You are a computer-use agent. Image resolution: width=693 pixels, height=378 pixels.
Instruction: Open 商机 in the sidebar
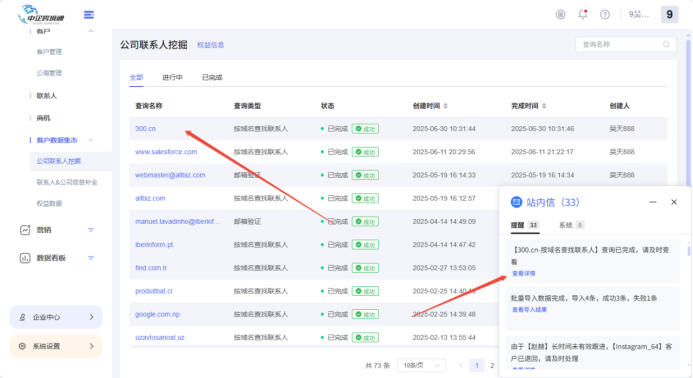tap(43, 118)
